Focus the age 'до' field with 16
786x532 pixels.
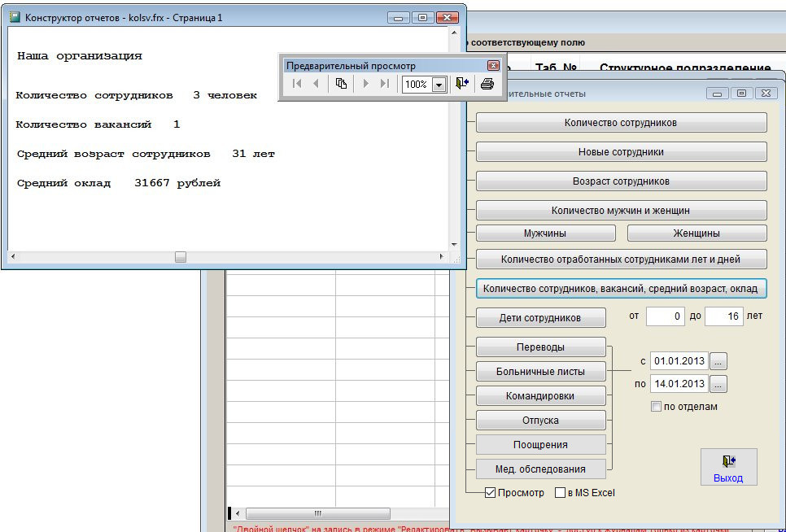click(724, 316)
